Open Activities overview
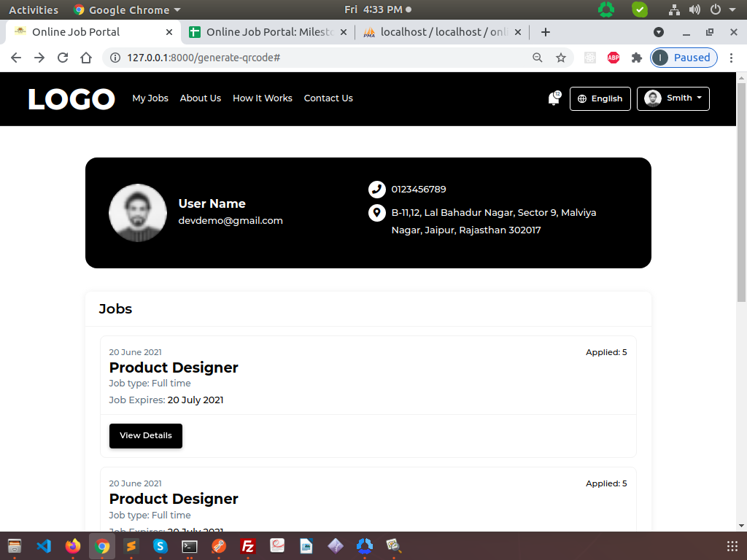Viewport: 747px width, 560px height. 34,9
